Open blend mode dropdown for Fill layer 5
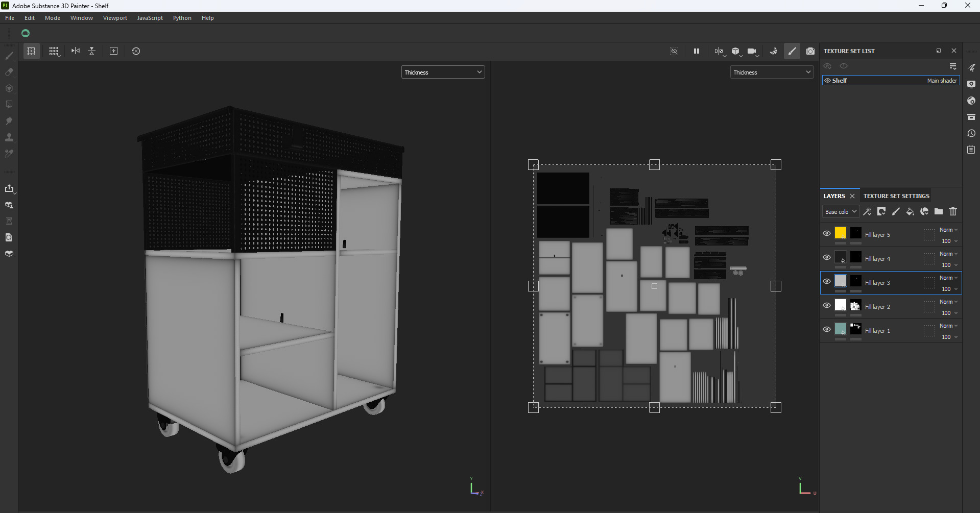The height and width of the screenshot is (513, 980). (948, 230)
